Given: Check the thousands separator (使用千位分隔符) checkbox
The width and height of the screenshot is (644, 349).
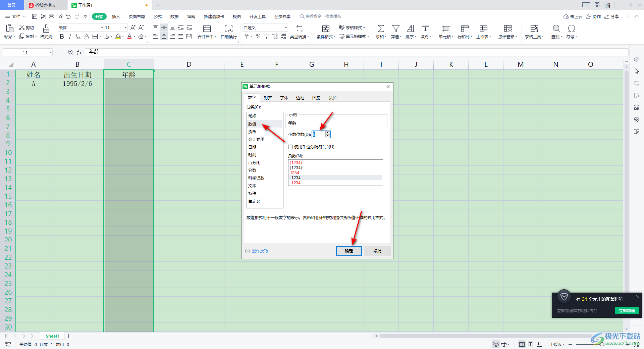Looking at the screenshot, I should coord(290,147).
